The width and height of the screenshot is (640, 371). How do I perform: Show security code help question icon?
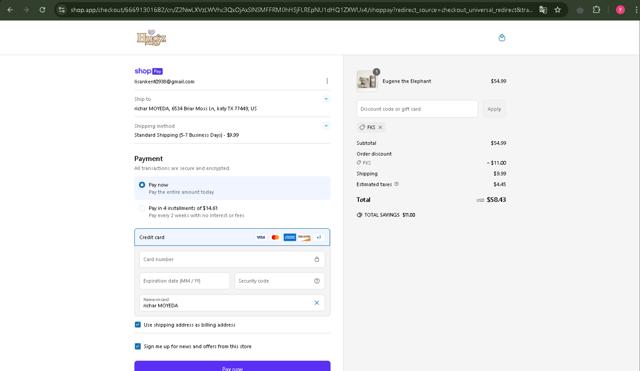(x=317, y=281)
